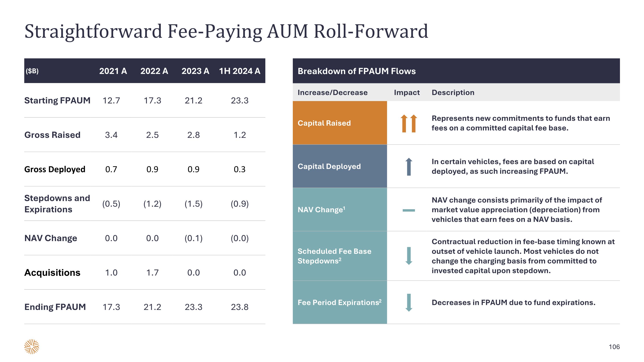Click the Ending FPAUM value 23.8
Image resolution: width=644 pixels, height=362 pixels.
point(240,307)
